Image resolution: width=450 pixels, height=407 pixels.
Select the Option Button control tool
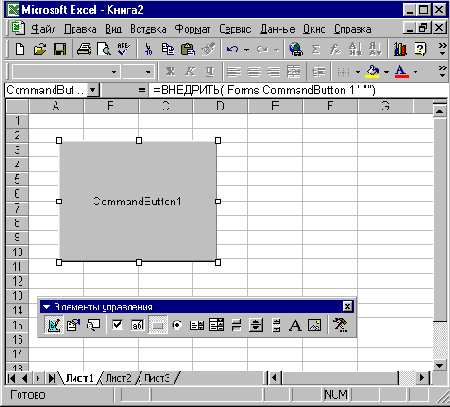(177, 325)
